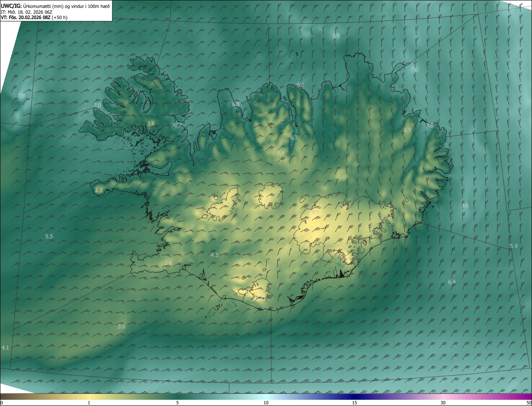
Task: Click the map value 6.8
Action: point(236,104)
